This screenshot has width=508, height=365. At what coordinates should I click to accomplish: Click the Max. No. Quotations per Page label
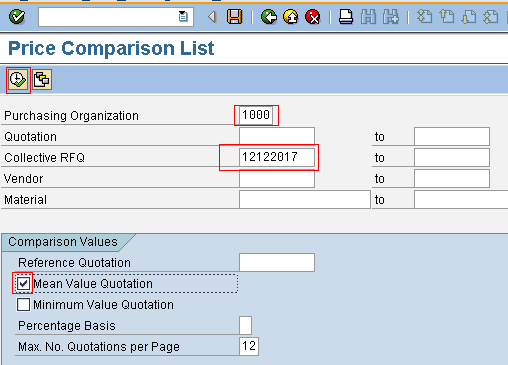click(99, 347)
